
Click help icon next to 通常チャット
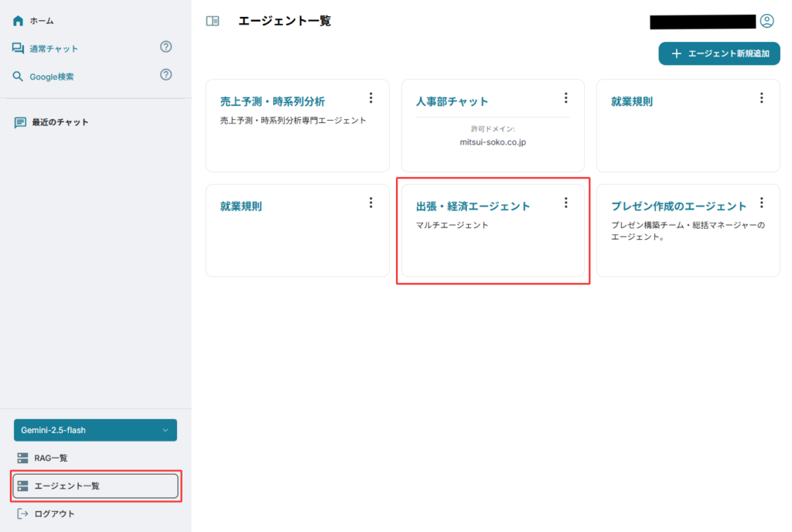pos(166,47)
